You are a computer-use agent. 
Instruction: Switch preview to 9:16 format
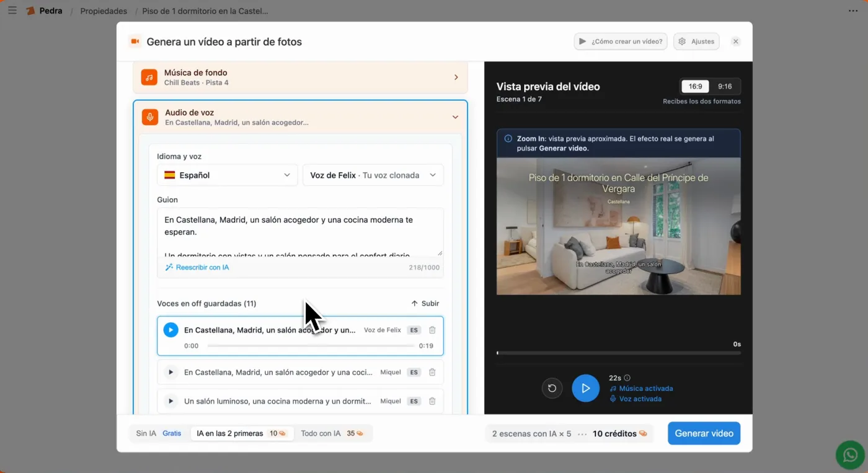pos(725,86)
